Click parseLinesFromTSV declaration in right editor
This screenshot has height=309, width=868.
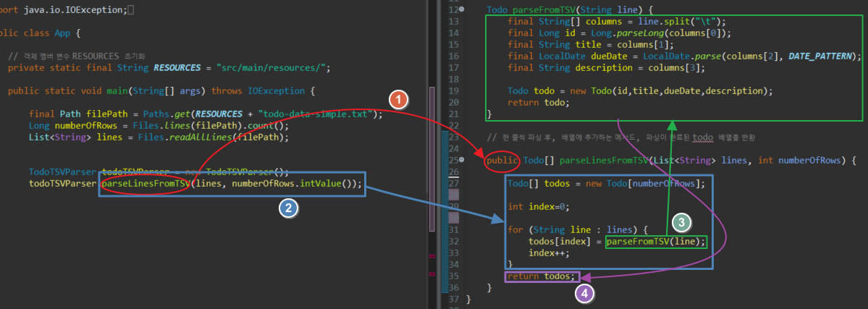tap(604, 161)
